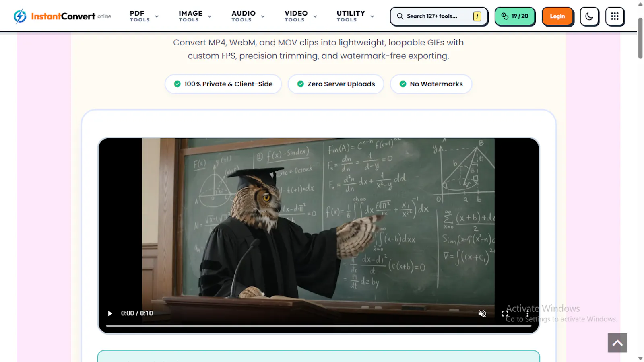Click the scrollbar up arrow

click(640, 4)
